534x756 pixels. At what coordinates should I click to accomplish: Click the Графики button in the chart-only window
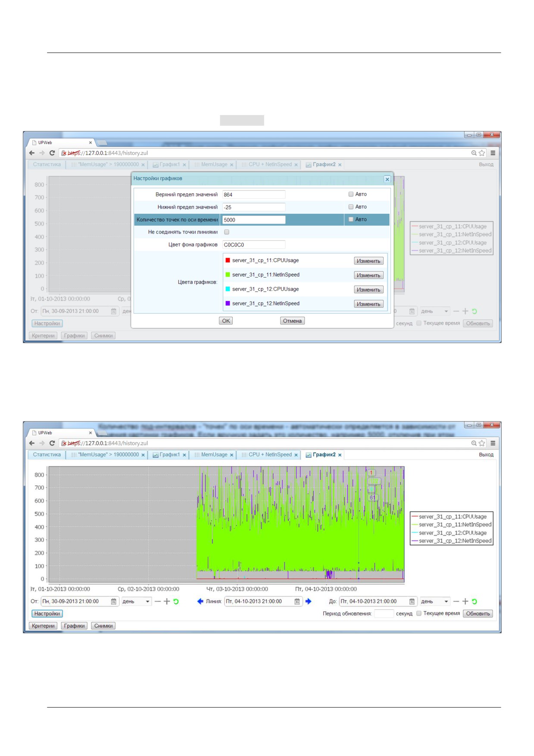click(x=74, y=626)
